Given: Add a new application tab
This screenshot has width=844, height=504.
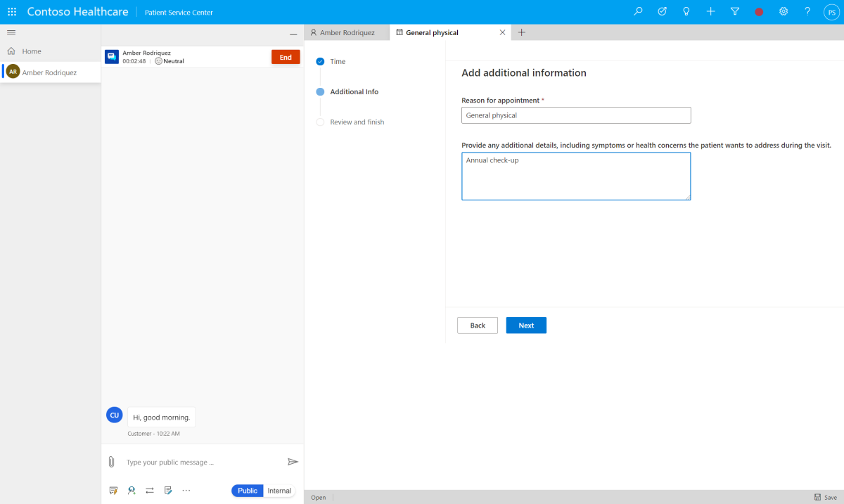Looking at the screenshot, I should pos(521,32).
